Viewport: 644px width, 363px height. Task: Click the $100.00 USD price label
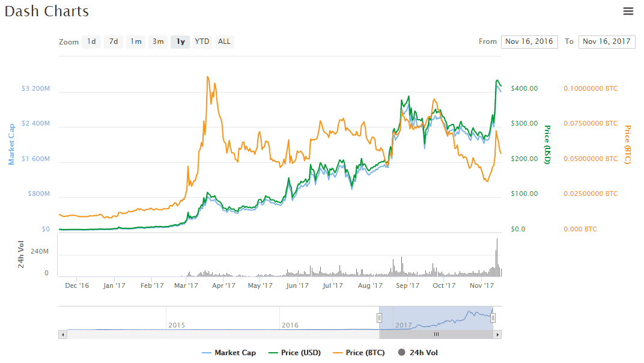click(x=524, y=194)
